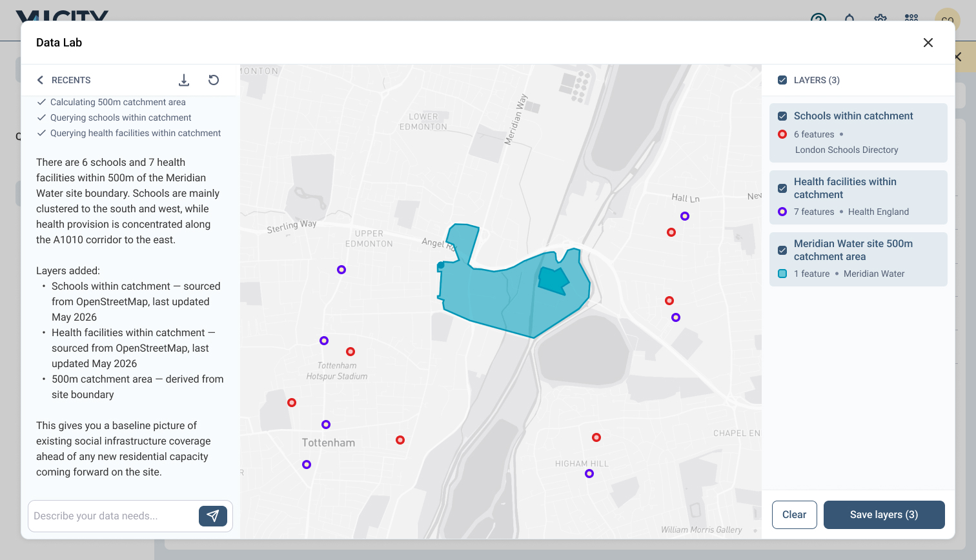This screenshot has height=560, width=976.
Task: Uncheck Schools within catchment layer
Action: coord(782,116)
